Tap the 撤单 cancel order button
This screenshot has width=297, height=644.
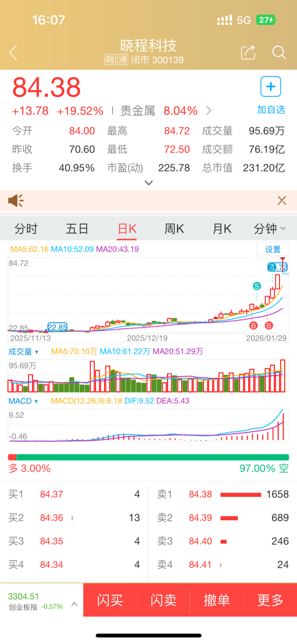[x=217, y=600]
